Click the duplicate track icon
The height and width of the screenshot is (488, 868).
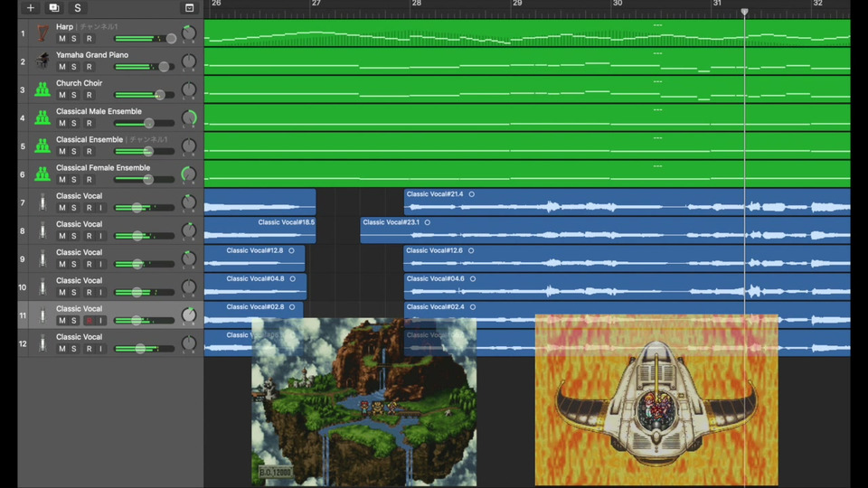point(54,8)
